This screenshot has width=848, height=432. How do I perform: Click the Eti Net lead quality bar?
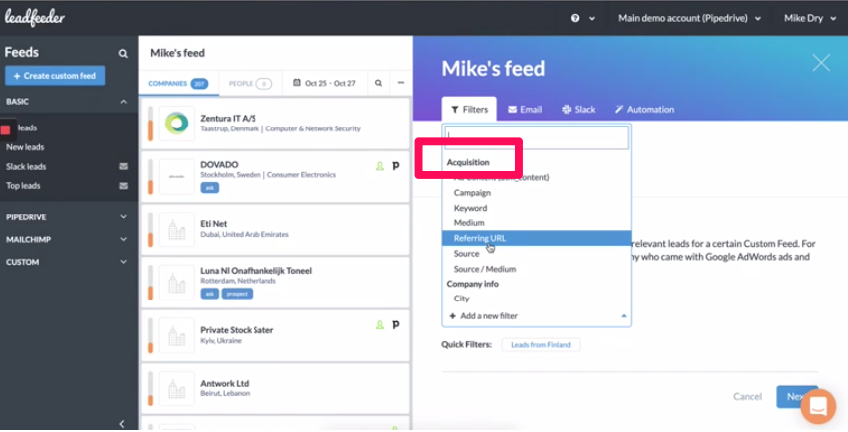(x=150, y=229)
